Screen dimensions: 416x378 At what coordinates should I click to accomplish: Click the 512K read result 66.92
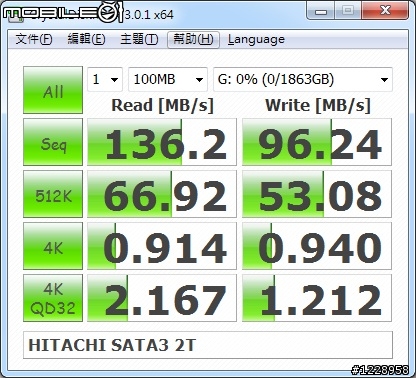(x=162, y=194)
